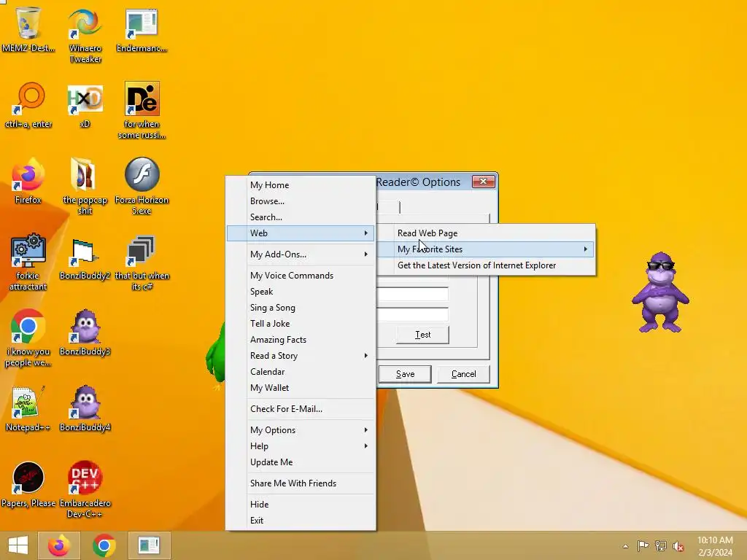Open Chrome from the taskbar
Viewport: 747px width, 560px height.
pos(104,545)
